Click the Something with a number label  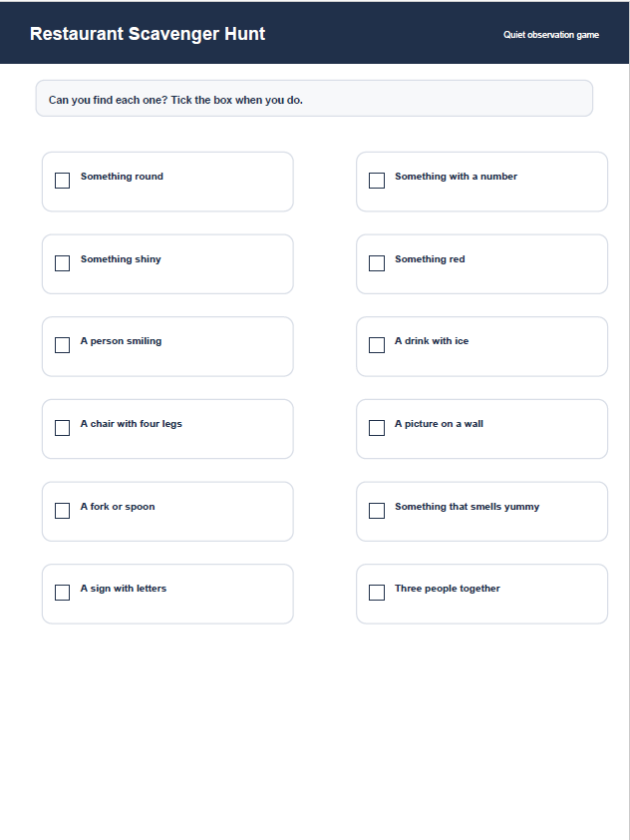pyautogui.click(x=456, y=177)
